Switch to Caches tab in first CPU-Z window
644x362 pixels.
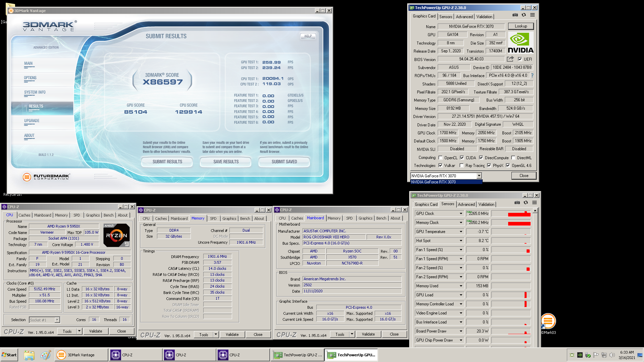[x=24, y=215]
